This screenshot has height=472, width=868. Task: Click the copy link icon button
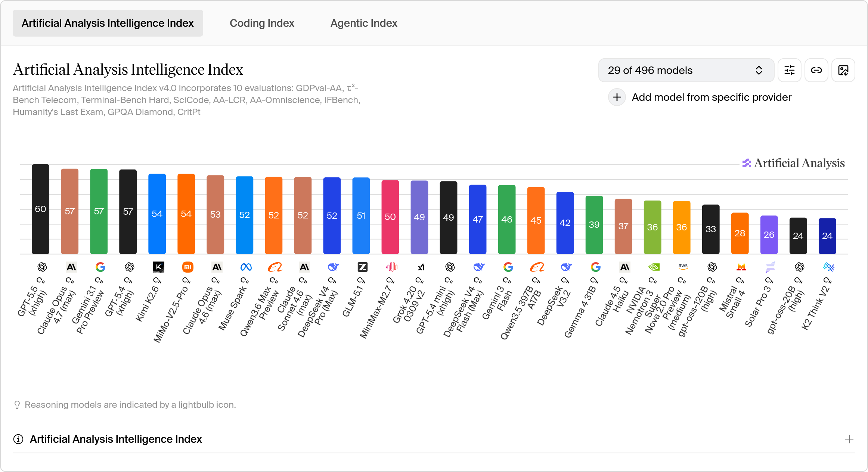(x=816, y=70)
